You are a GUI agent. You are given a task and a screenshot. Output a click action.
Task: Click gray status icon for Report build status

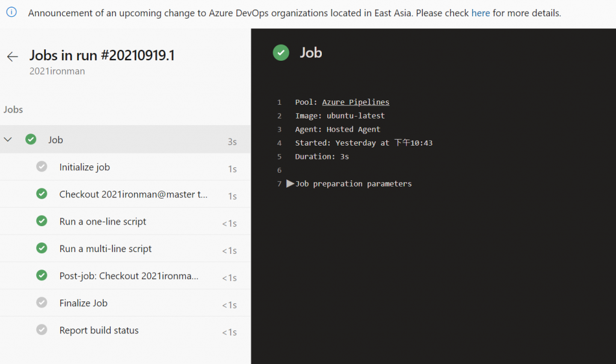(42, 330)
